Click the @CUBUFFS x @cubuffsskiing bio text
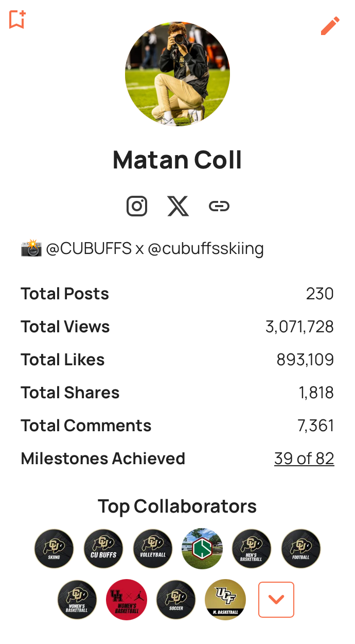The height and width of the screenshot is (644, 355). (154, 249)
